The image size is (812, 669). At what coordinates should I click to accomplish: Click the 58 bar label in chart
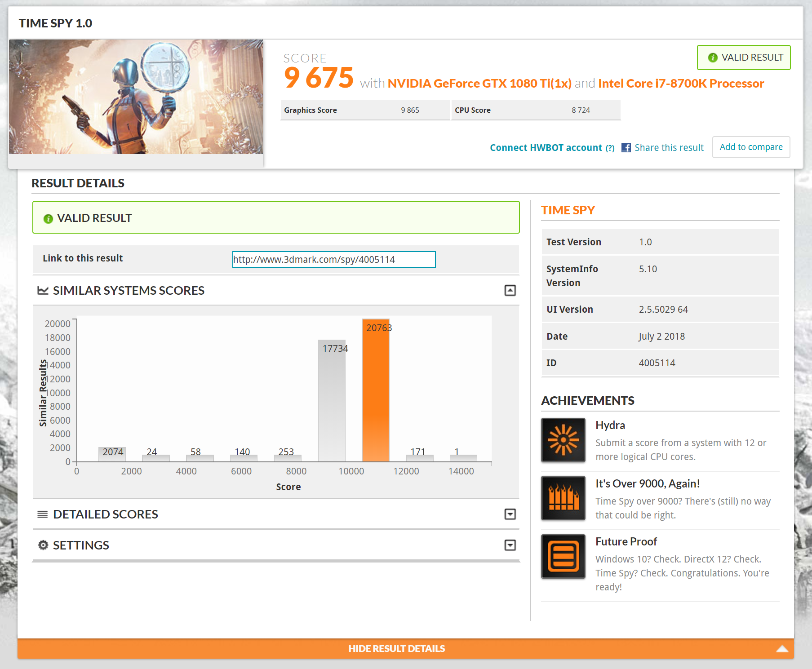[x=195, y=452]
